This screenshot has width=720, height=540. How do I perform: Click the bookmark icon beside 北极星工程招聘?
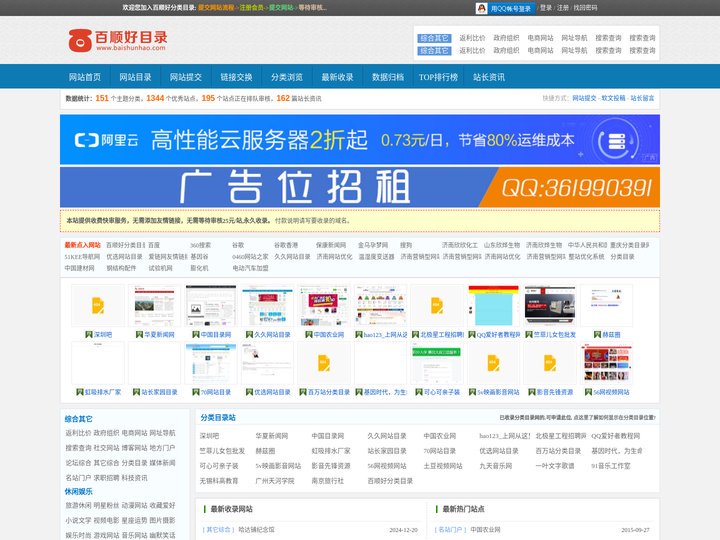tap(415, 334)
